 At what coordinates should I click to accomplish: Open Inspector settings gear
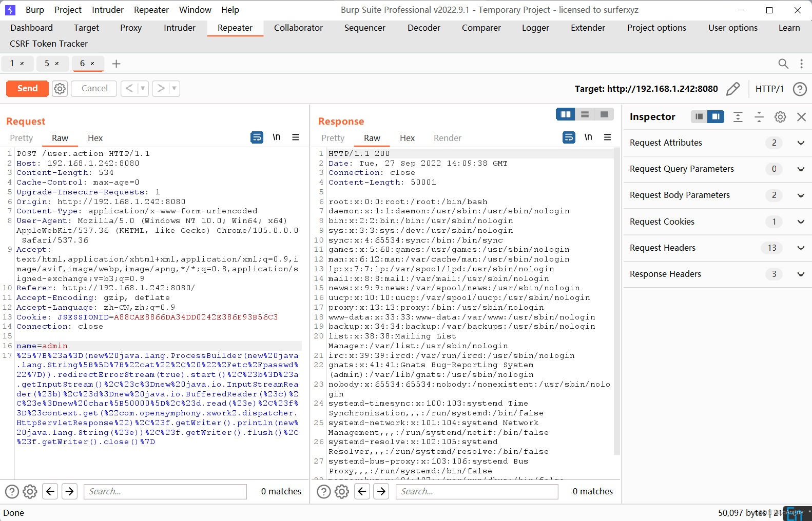(x=780, y=117)
